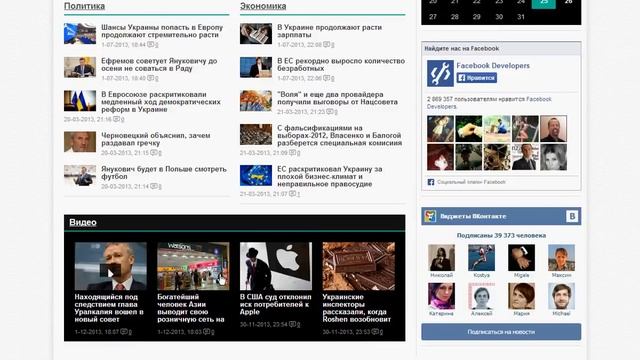Click the Facebook 'Нравится' like button
640x360 pixels.
coord(476,78)
